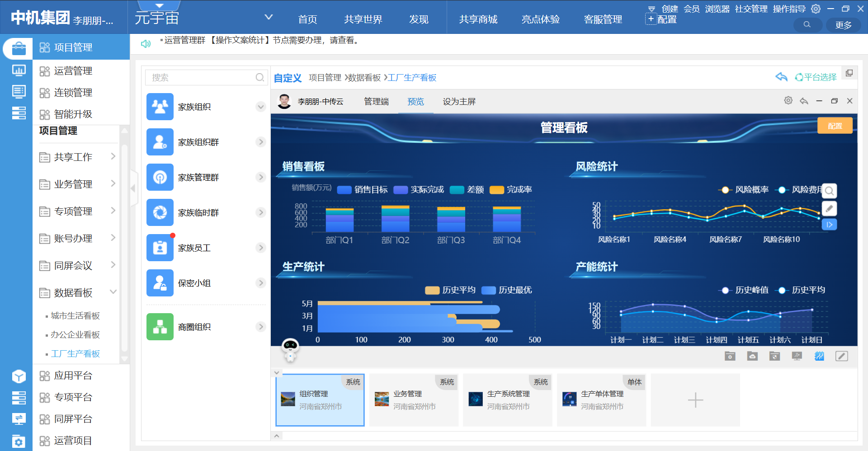The height and width of the screenshot is (451, 868).
Task: Collapse the 数据看板 tree section
Action: point(113,292)
